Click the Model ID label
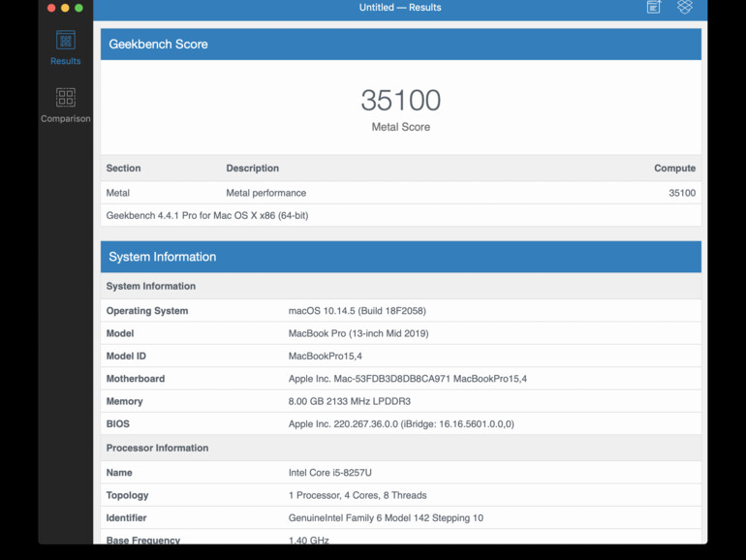746x560 pixels. pyautogui.click(x=126, y=356)
